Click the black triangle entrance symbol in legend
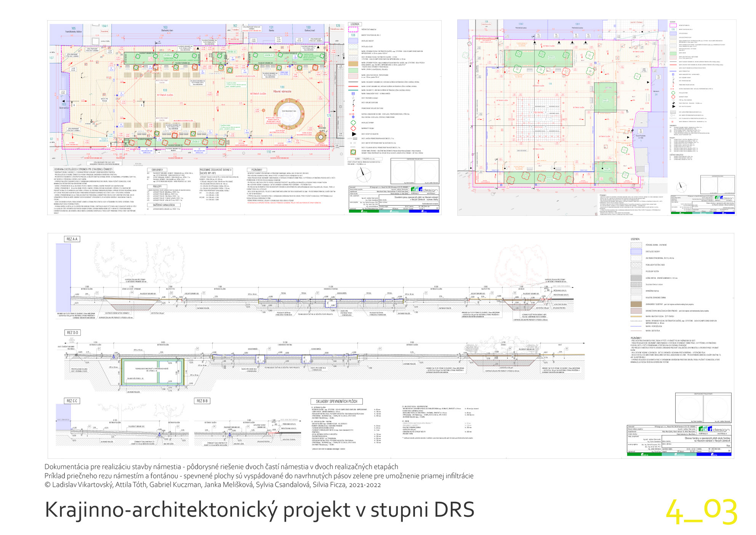Screen dimensions: 756x535 [x=353, y=134]
